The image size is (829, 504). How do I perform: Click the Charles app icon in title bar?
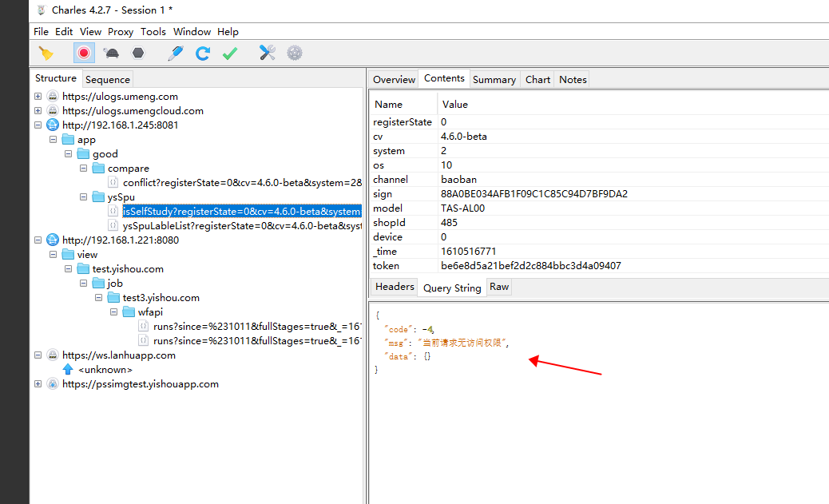(x=42, y=10)
